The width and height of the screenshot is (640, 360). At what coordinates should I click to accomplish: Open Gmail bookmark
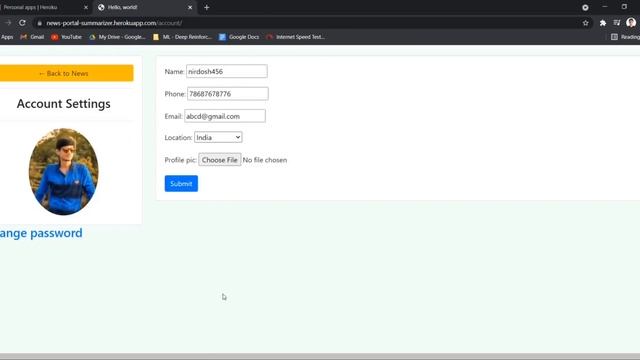click(x=32, y=37)
